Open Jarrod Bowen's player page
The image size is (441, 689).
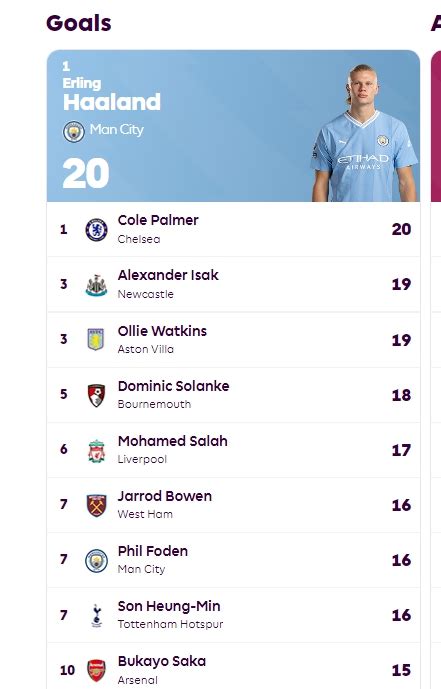tap(165, 496)
